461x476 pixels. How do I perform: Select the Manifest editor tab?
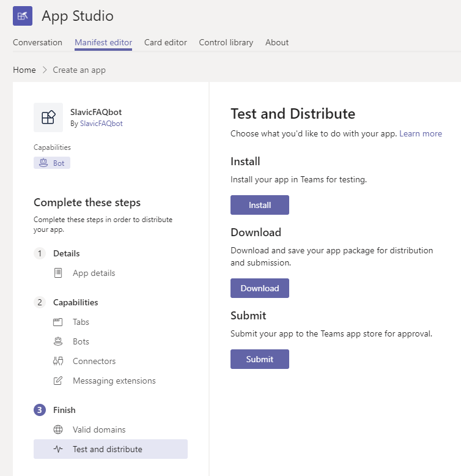(103, 42)
